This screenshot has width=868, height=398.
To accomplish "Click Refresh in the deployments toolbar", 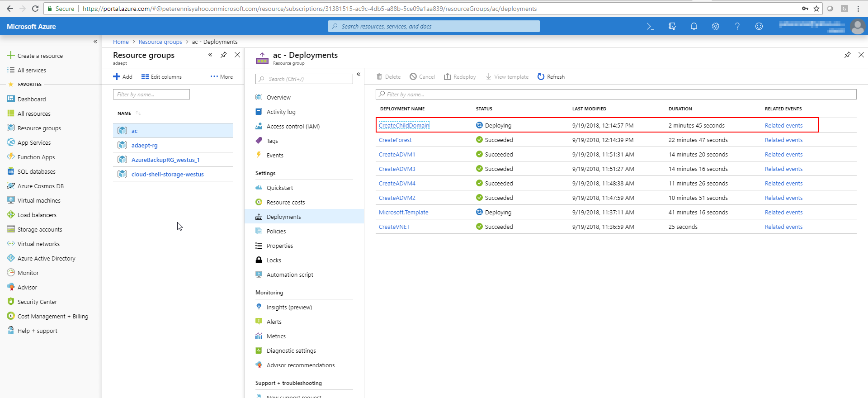I will point(551,76).
